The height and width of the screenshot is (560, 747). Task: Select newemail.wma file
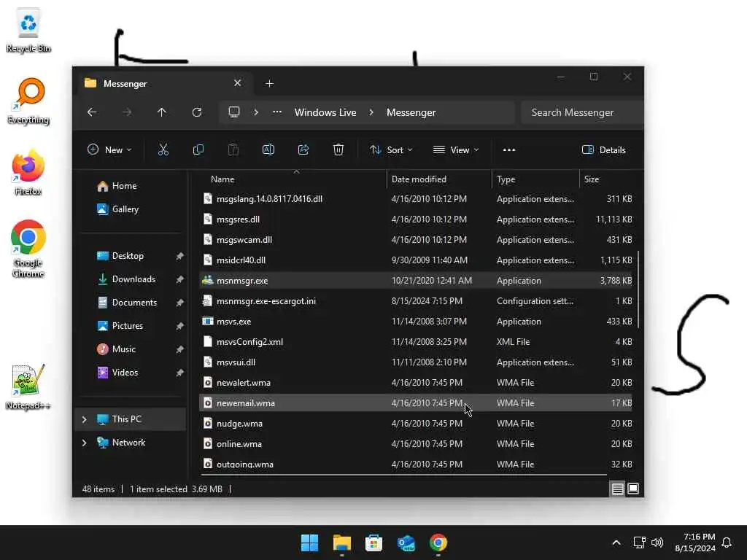pyautogui.click(x=415, y=402)
